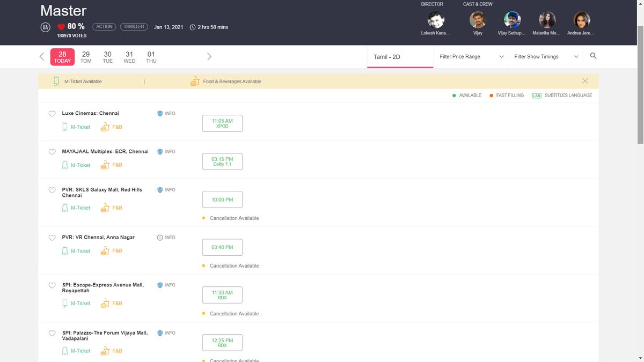Open the search magnifier icon
644x362 pixels.
pos(593,56)
